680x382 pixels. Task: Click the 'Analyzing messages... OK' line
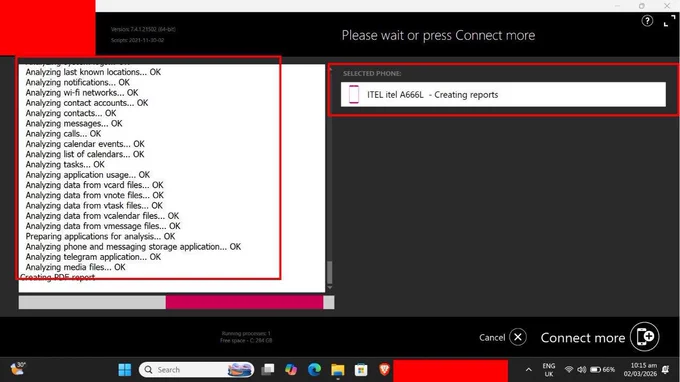click(x=74, y=124)
